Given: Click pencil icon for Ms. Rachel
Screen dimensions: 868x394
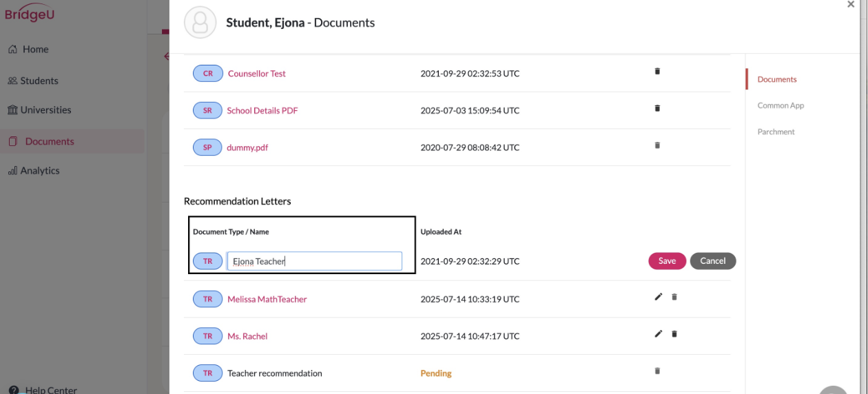Looking at the screenshot, I should (659, 334).
